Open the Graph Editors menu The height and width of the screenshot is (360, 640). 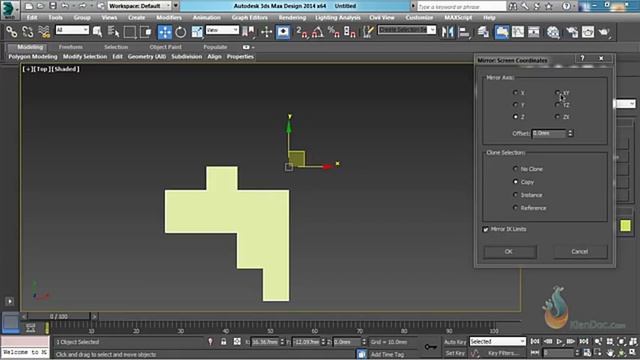pos(250,18)
